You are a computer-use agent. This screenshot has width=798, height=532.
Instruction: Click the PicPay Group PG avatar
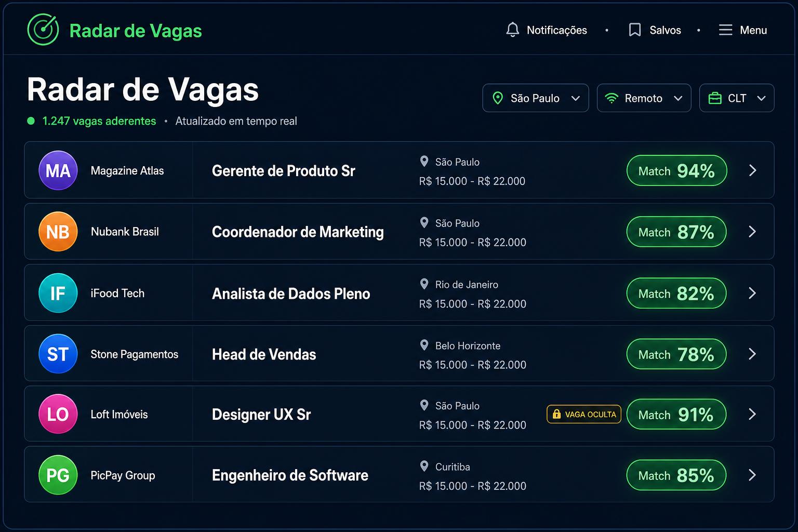[x=58, y=475]
